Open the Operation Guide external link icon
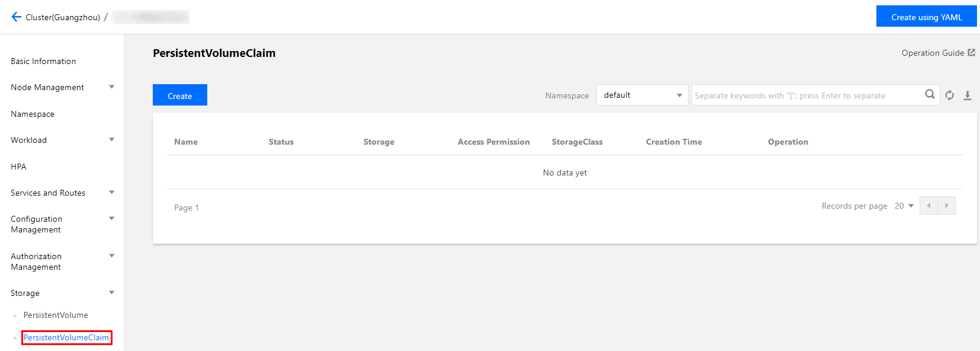This screenshot has height=351, width=980. (971, 53)
